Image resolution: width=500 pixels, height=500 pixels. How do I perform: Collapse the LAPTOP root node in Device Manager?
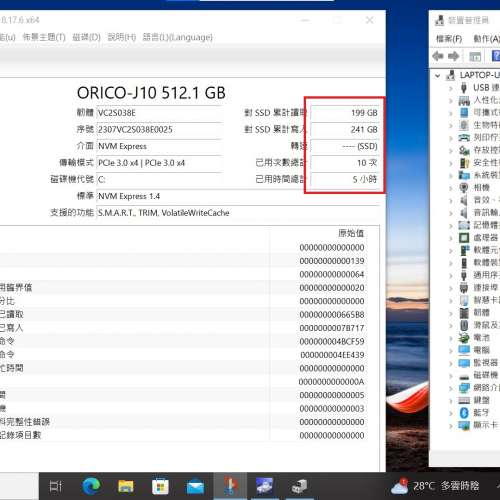tap(438, 76)
